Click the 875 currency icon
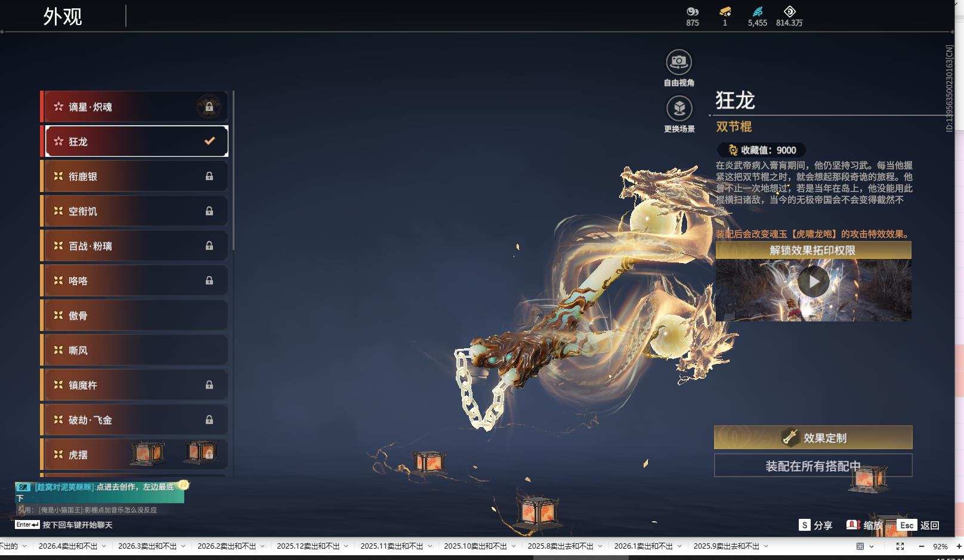The width and height of the screenshot is (964, 560). (693, 11)
